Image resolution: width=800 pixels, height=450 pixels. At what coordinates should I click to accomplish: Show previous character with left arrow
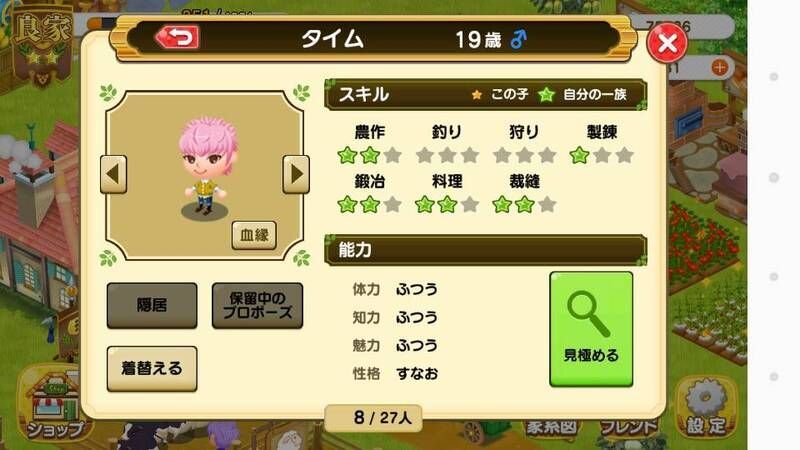tap(113, 174)
